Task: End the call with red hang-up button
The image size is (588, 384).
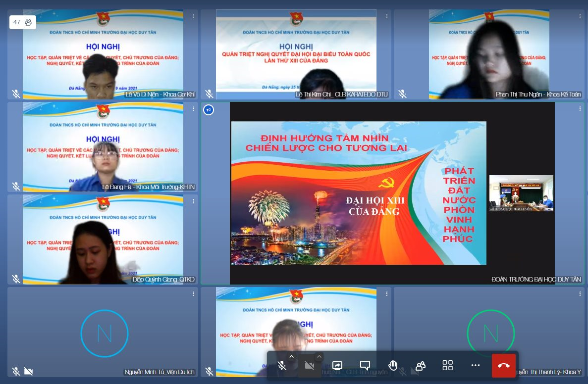Action: point(504,365)
